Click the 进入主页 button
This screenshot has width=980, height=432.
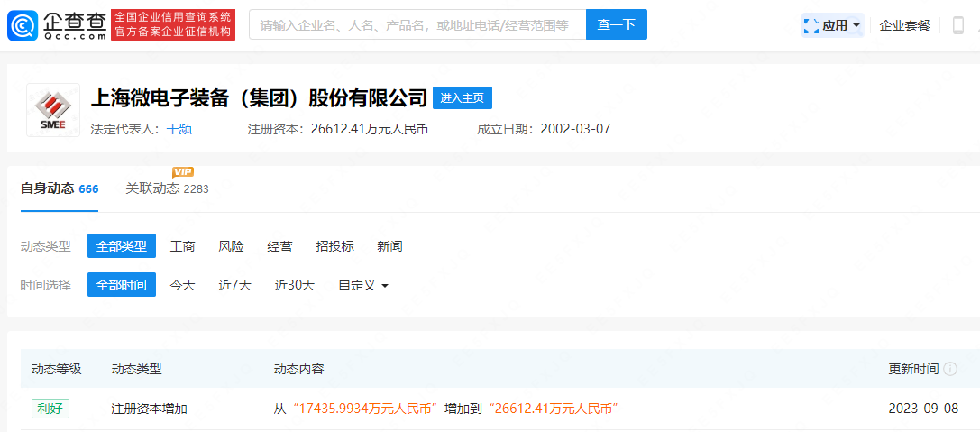tap(463, 97)
